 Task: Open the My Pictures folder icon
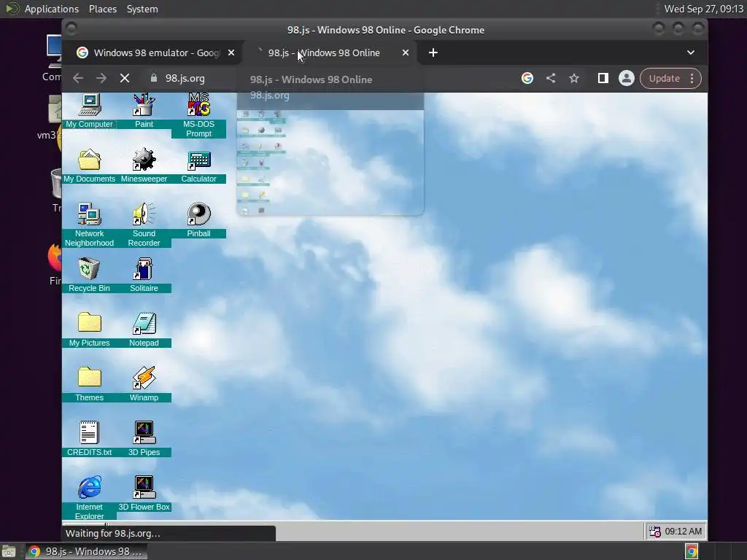89,330
